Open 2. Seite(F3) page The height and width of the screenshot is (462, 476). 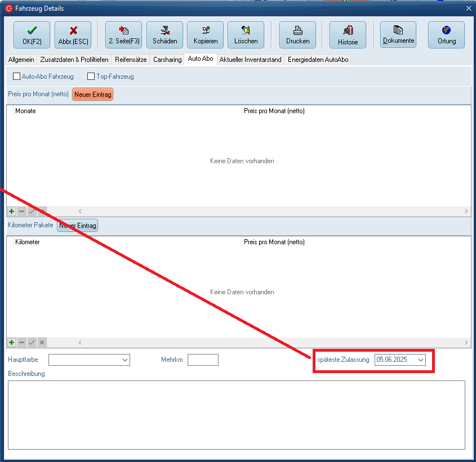[123, 35]
